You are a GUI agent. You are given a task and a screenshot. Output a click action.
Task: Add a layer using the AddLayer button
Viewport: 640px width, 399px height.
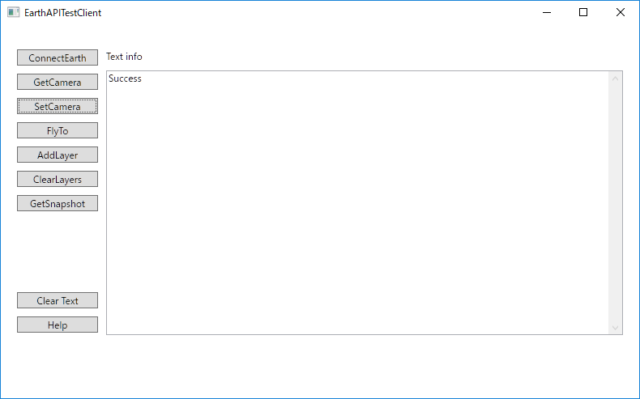pyautogui.click(x=57, y=155)
